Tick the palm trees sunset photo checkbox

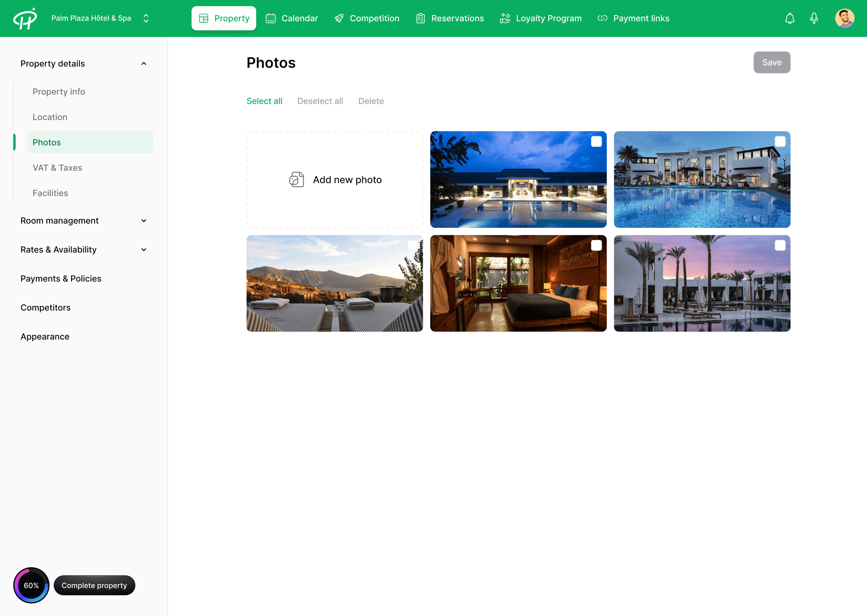(780, 245)
